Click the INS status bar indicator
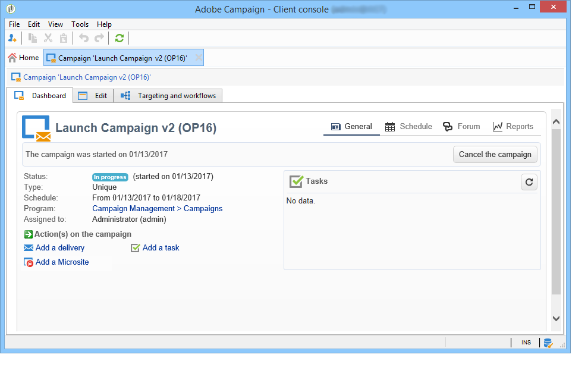This screenshot has width=588, height=370. 526,343
